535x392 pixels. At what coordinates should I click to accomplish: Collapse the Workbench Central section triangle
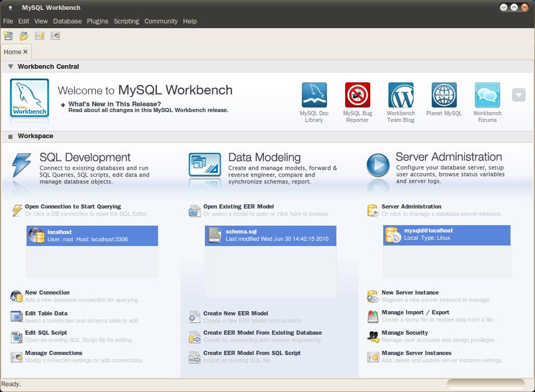tap(10, 67)
